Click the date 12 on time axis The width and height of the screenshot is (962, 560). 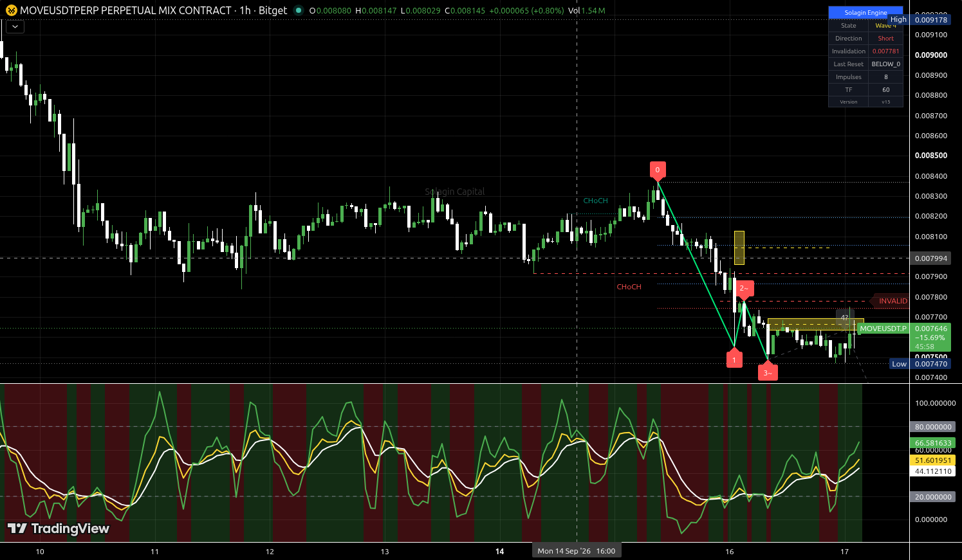(x=270, y=552)
